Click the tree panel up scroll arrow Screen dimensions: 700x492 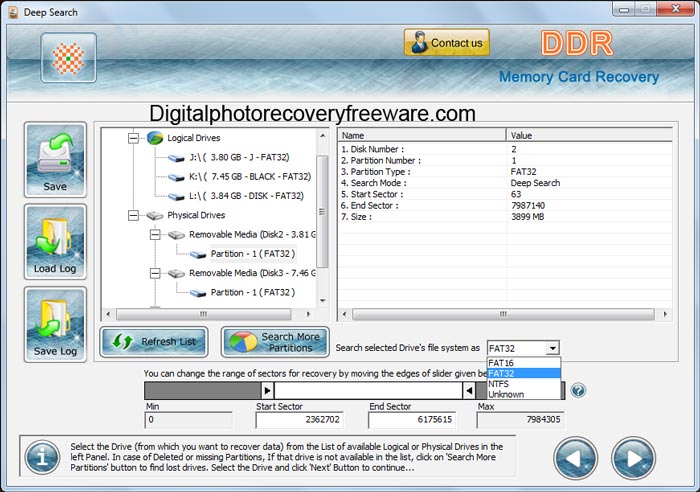(322, 135)
